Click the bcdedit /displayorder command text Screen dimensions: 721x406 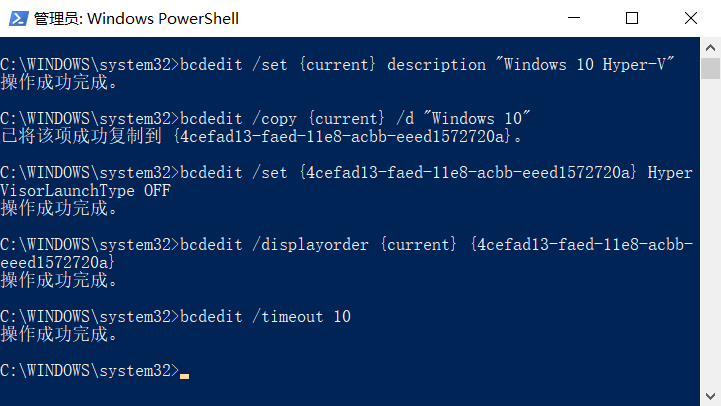[x=274, y=245]
